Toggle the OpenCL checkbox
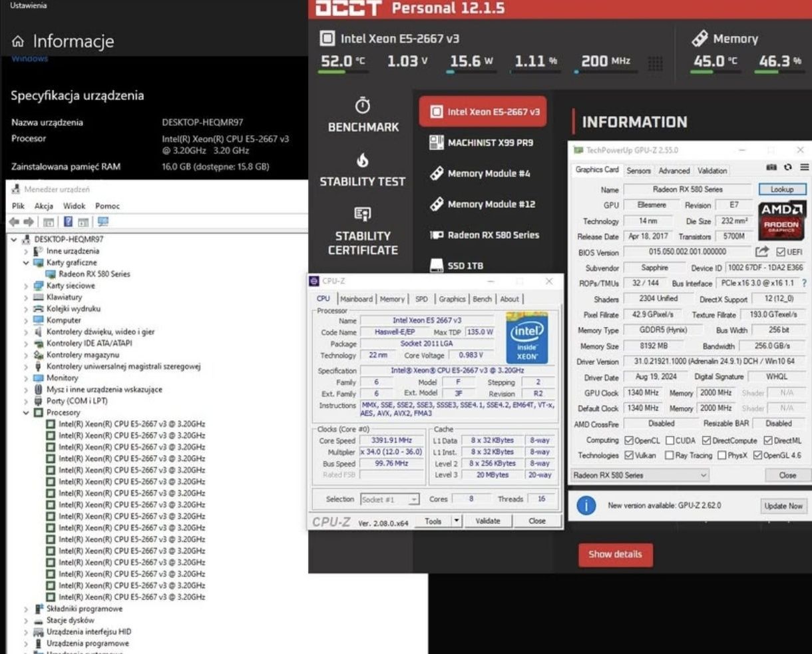Viewport: 812px width, 654px height. [x=629, y=440]
